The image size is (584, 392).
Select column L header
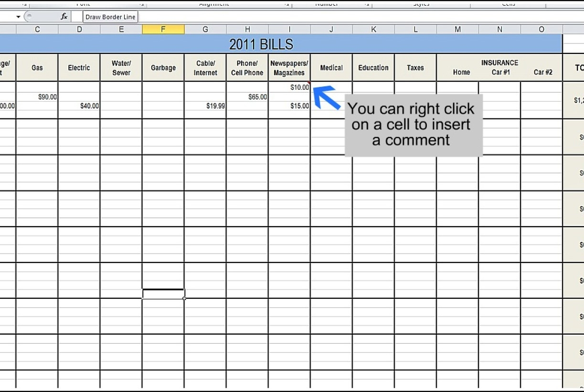[x=415, y=30]
